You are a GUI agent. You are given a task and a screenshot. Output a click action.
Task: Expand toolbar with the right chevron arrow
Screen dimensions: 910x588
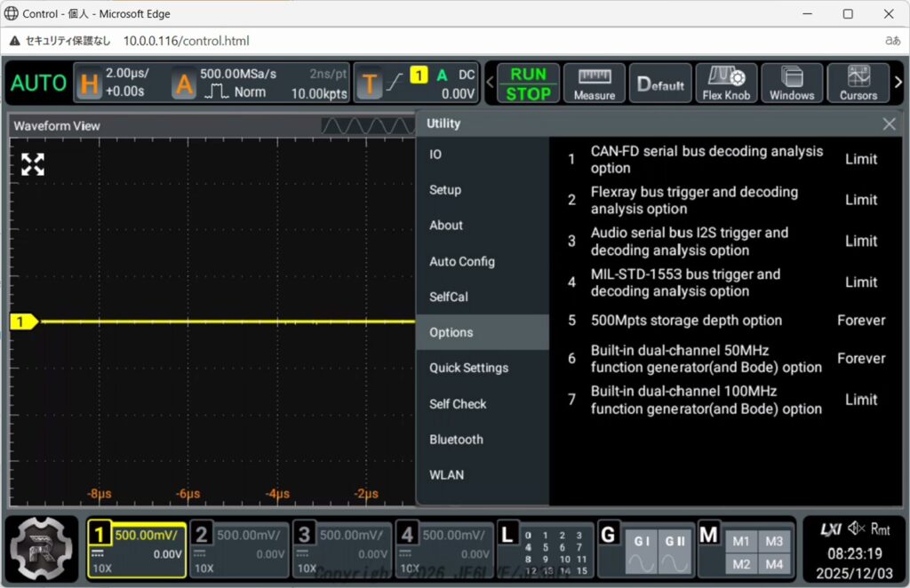[x=898, y=83]
